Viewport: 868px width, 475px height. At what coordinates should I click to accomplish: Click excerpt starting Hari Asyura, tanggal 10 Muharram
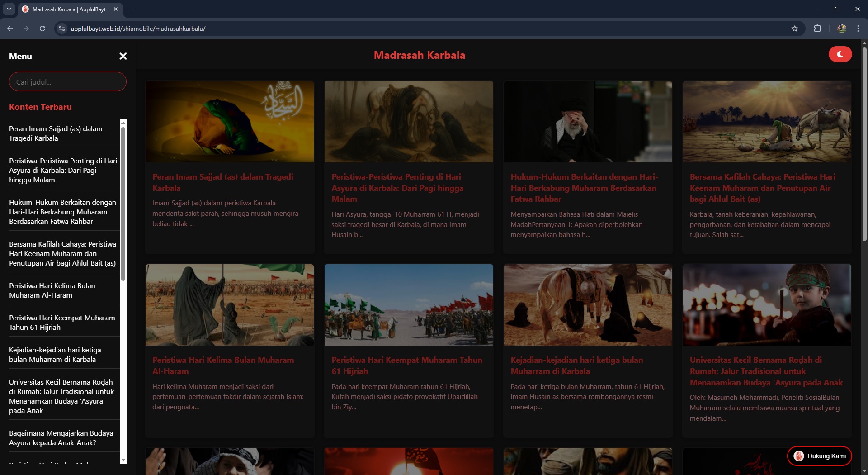pos(405,224)
